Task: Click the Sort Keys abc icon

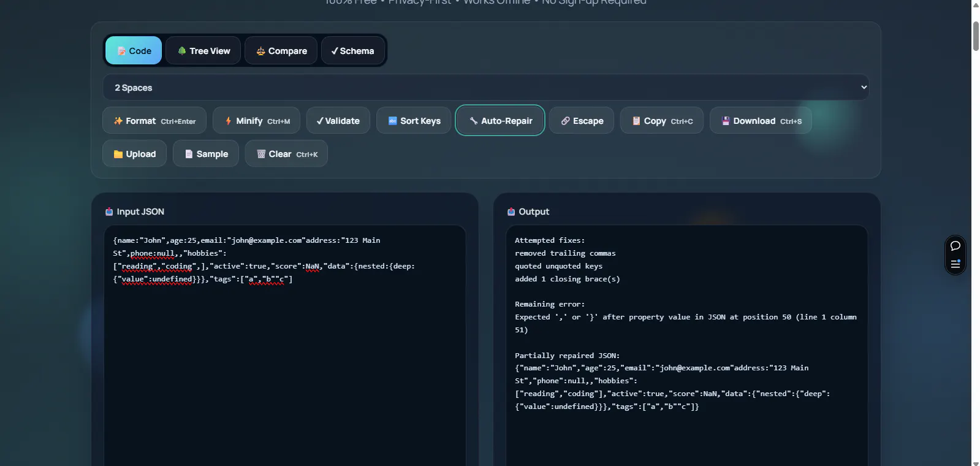Action: 393,121
